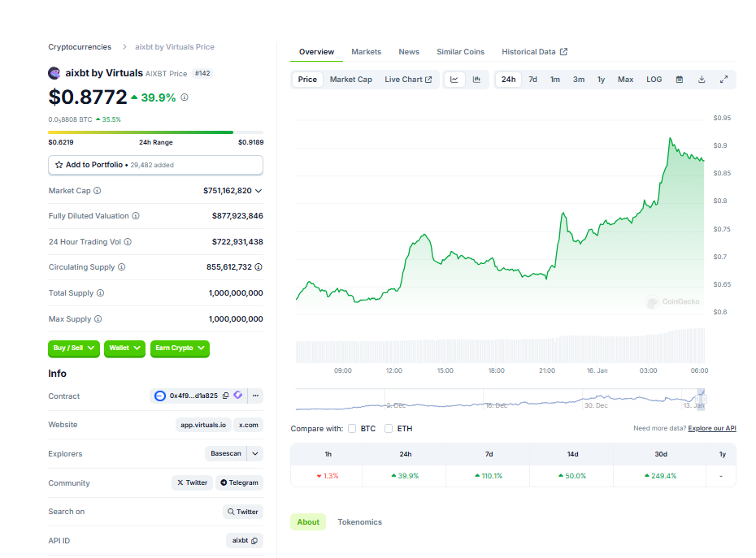The image size is (756, 558).
Task: Open the Overview tab
Action: 316,51
